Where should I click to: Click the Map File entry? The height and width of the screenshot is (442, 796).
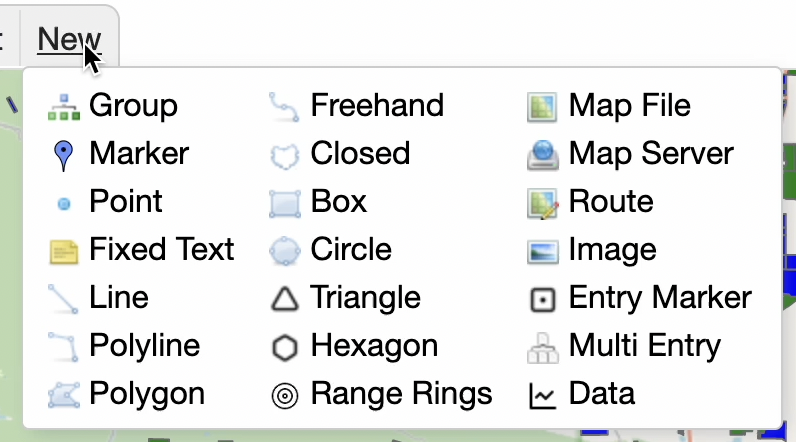coord(629,105)
